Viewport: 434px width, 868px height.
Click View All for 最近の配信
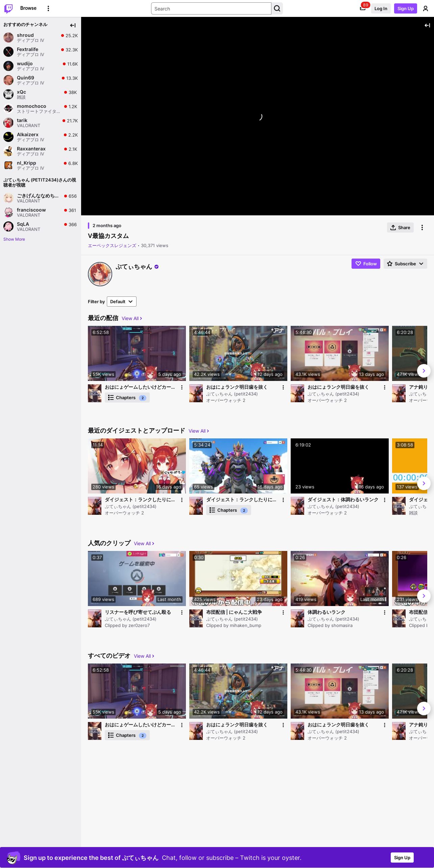click(132, 318)
